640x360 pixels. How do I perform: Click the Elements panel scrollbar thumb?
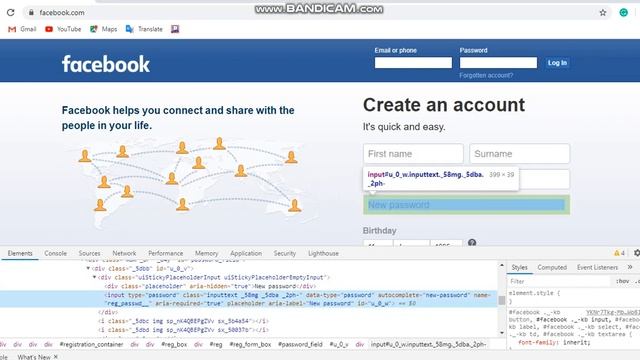502,300
